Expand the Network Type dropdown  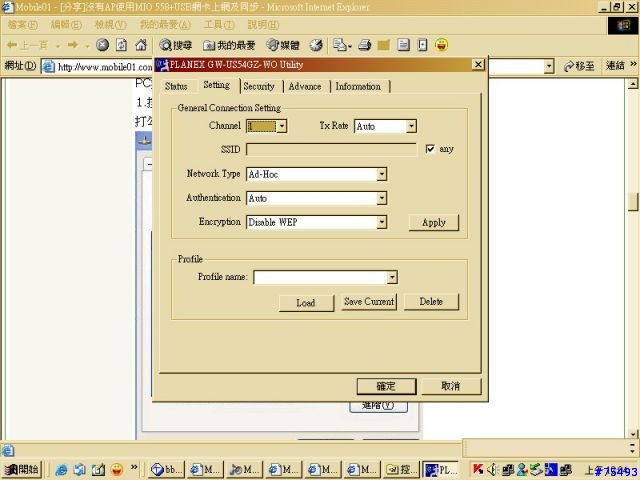382,174
